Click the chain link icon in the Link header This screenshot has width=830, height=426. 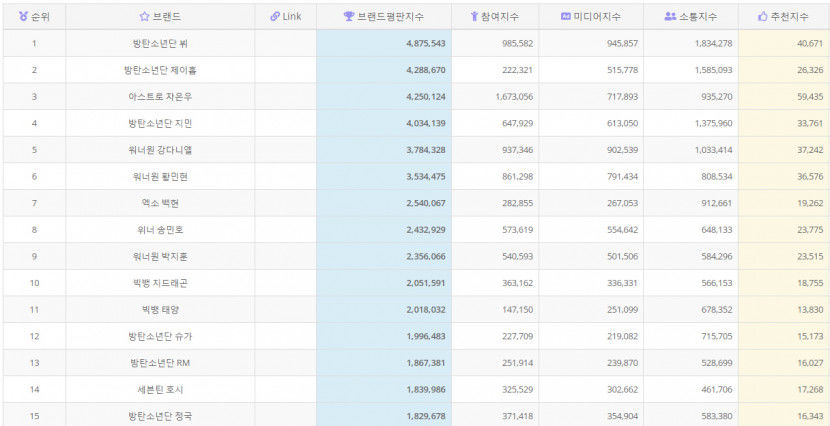[275, 16]
